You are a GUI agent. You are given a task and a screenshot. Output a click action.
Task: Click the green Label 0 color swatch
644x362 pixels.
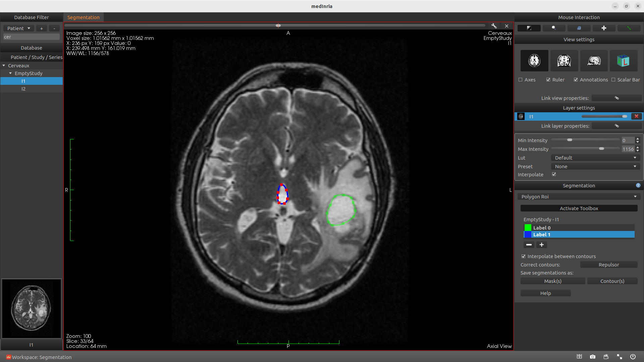(x=528, y=228)
